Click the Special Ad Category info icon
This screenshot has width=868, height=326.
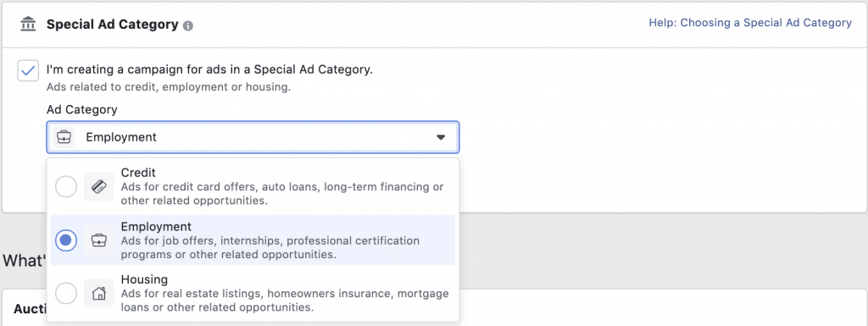pos(188,25)
